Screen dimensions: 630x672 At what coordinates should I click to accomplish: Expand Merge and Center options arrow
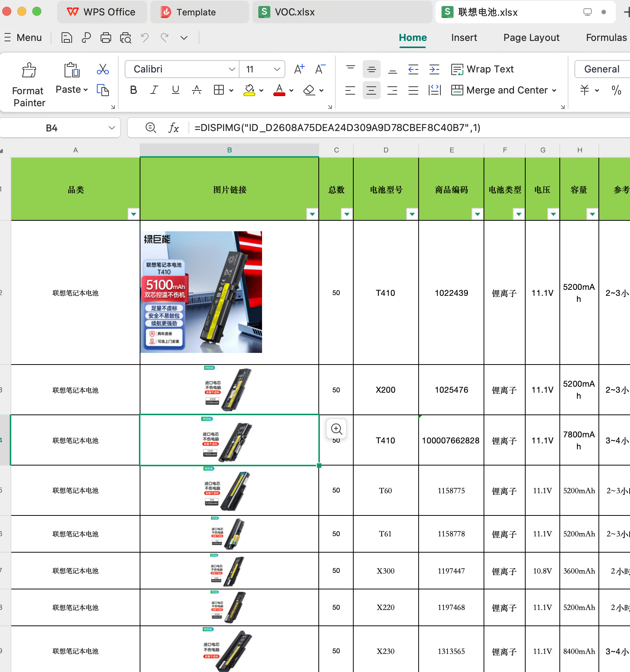click(x=554, y=90)
